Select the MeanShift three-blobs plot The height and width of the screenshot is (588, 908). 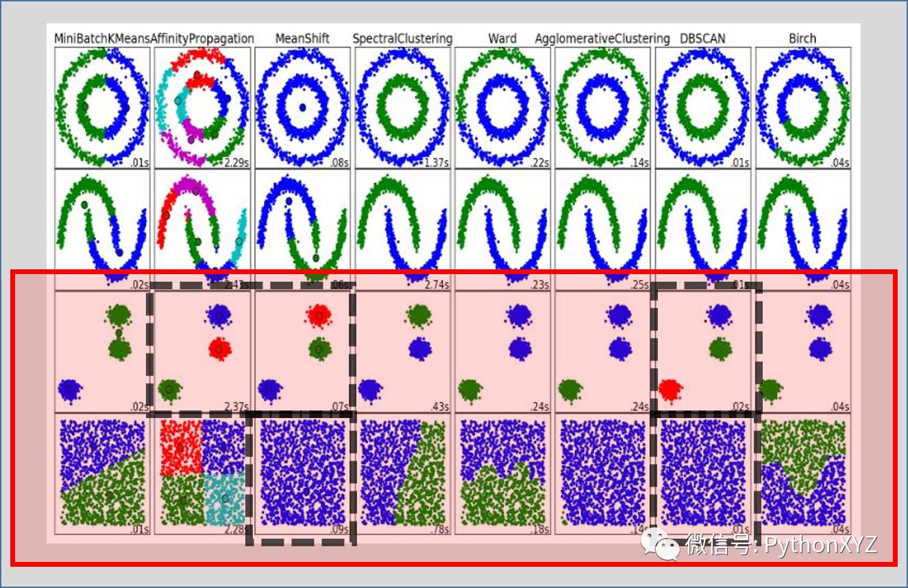pos(302,352)
